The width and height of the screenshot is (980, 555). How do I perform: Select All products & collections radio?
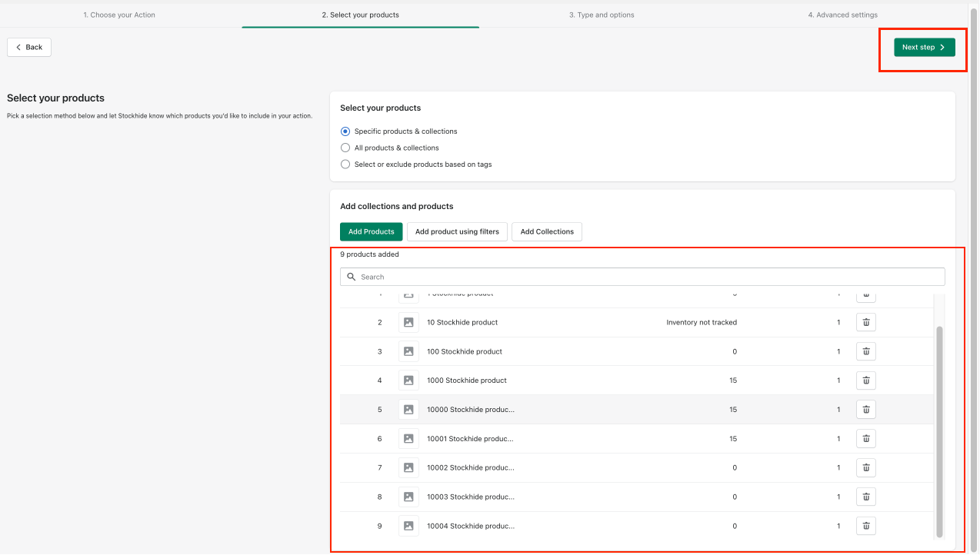[345, 148]
